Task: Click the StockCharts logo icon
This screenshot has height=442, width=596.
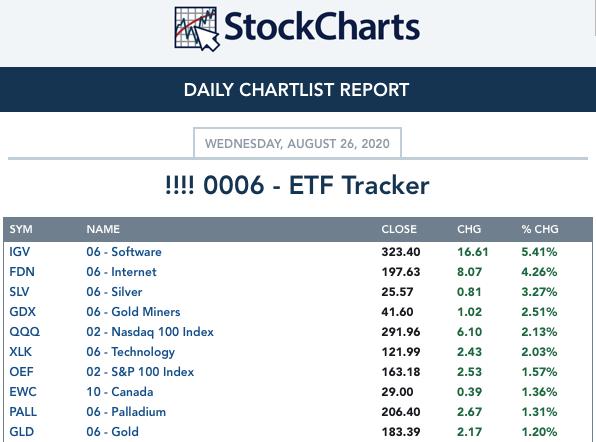Action: click(x=197, y=29)
